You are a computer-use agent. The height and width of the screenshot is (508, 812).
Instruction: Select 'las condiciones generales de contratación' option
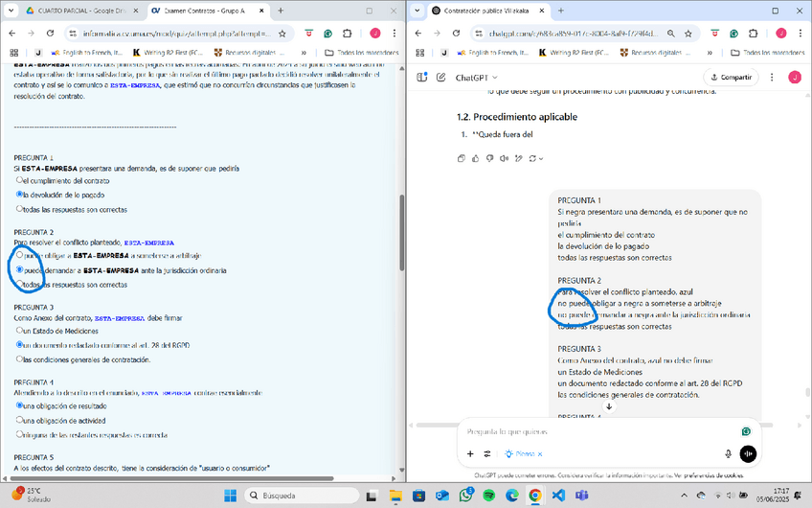point(20,358)
